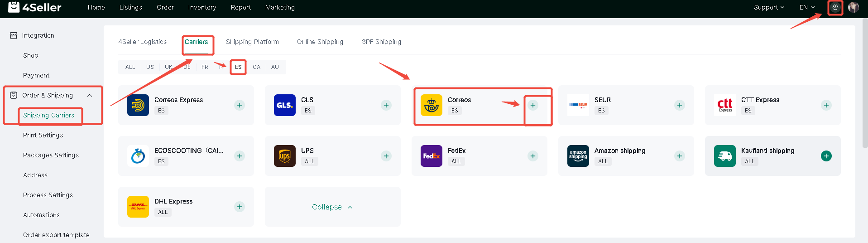Click plus icon for Amazon shipping
868x243 pixels.
pos(680,156)
